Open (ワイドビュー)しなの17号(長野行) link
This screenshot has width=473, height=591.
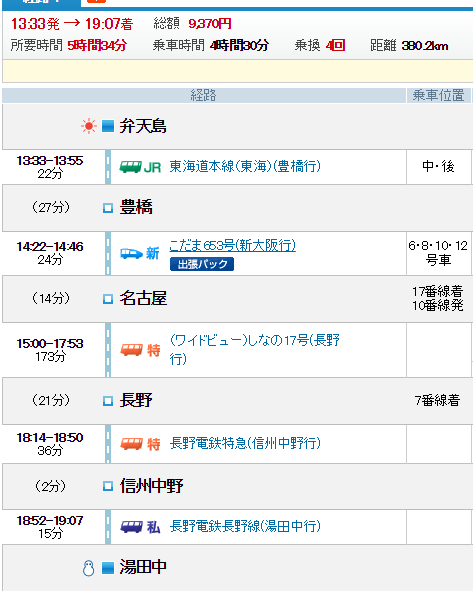(x=255, y=349)
